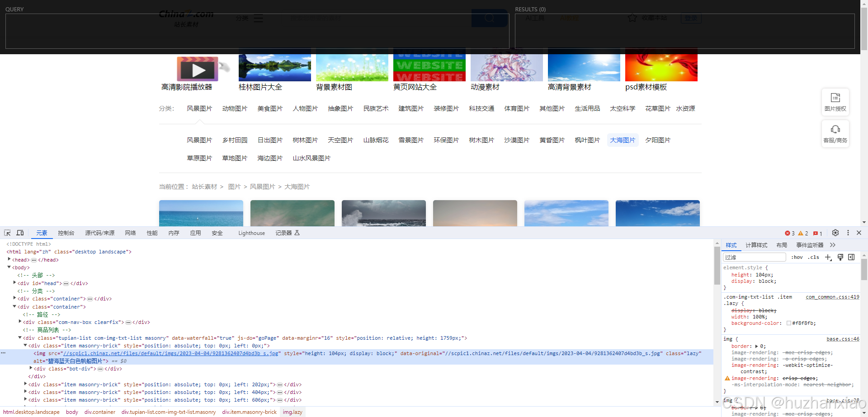Viewport: 868px width, 417px height.
Task: Click the ellipsis badge in div id head
Action: coord(66,283)
